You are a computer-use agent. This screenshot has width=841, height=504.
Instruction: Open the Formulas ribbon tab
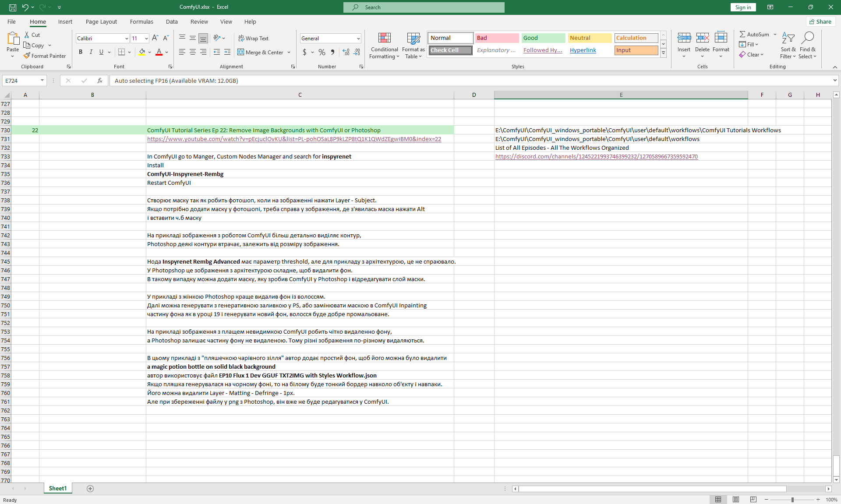point(141,21)
